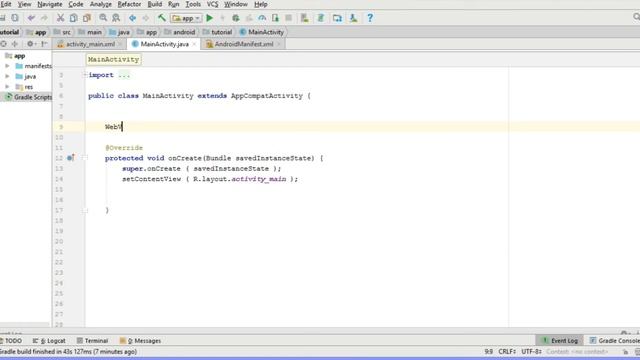Image resolution: width=640 pixels, height=360 pixels.
Task: Click the Debug app bug icon
Action: tap(236, 18)
